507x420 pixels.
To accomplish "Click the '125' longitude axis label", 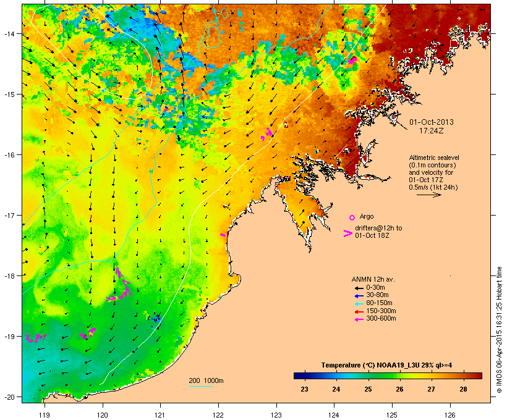I will 392,415.
